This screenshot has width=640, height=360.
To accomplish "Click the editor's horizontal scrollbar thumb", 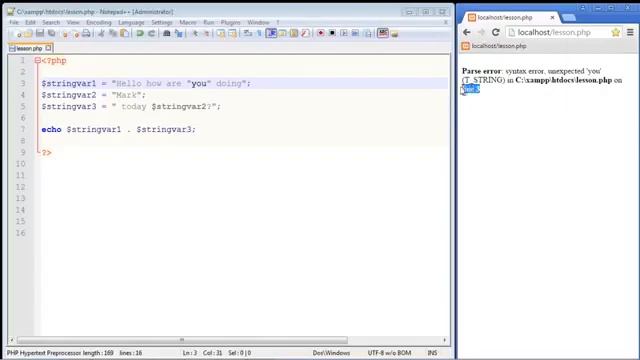I will (x=182, y=340).
